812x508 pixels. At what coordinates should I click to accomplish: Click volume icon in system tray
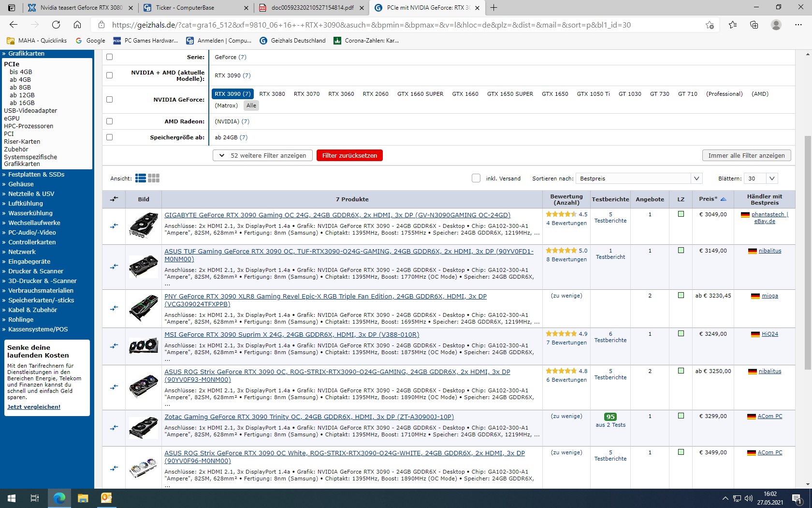[x=749, y=498]
